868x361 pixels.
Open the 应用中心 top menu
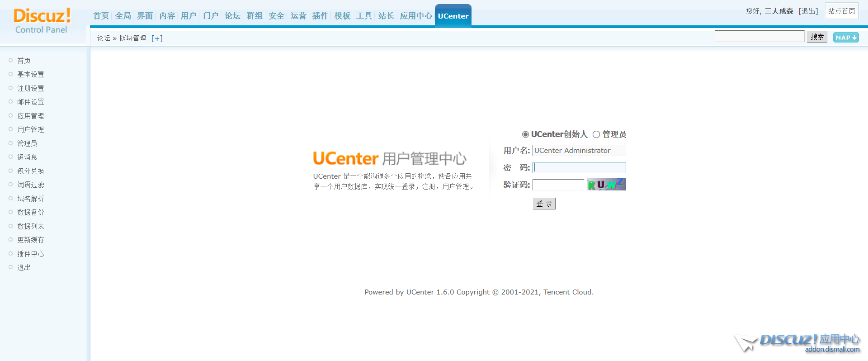tap(415, 16)
